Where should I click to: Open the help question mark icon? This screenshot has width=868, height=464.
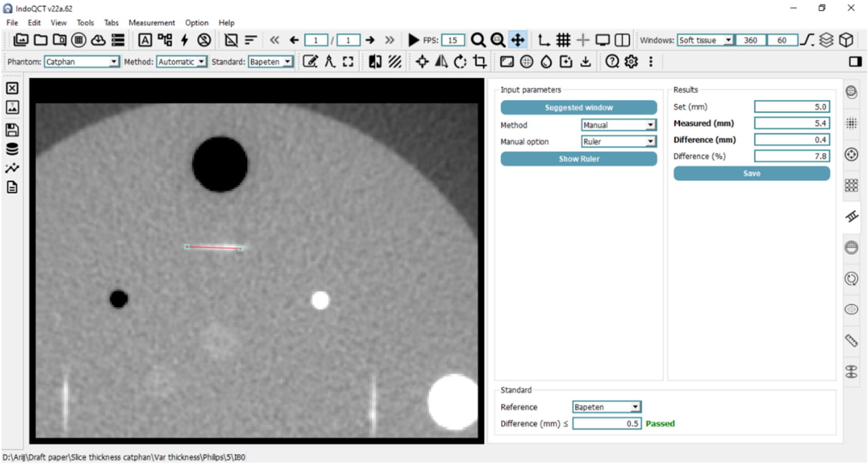tap(612, 62)
